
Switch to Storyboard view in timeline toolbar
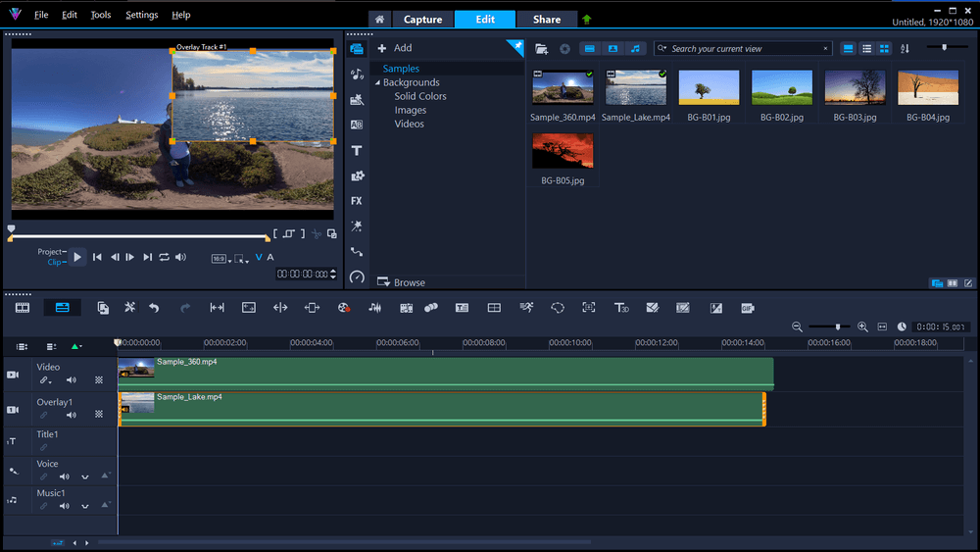click(x=23, y=308)
